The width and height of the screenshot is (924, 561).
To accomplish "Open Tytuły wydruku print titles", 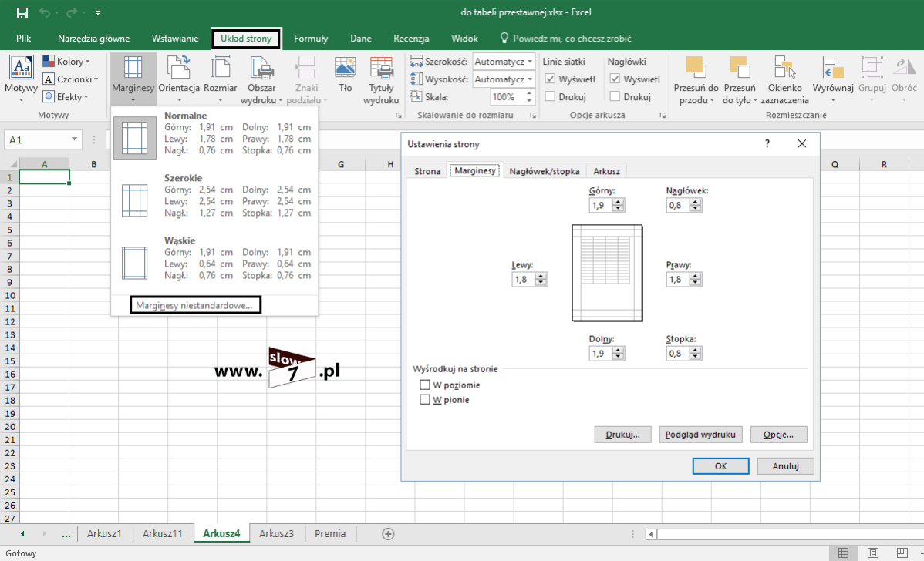I will coord(381,79).
